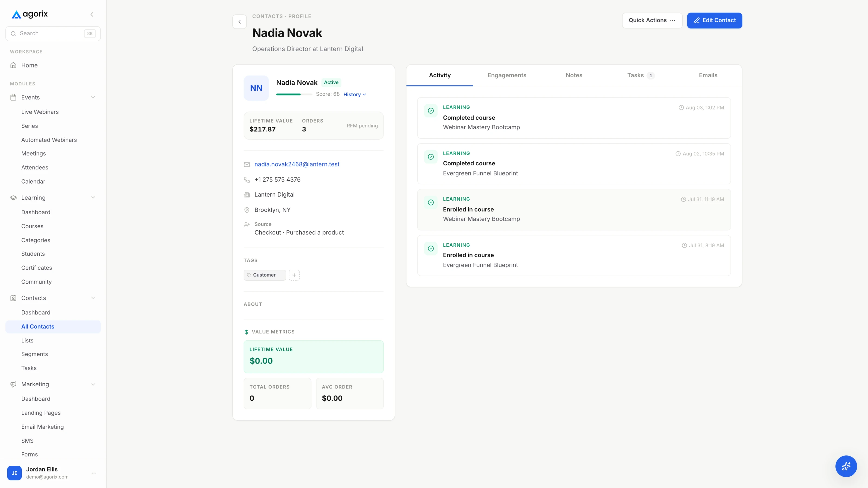Click the Home icon in the sidebar

point(14,65)
